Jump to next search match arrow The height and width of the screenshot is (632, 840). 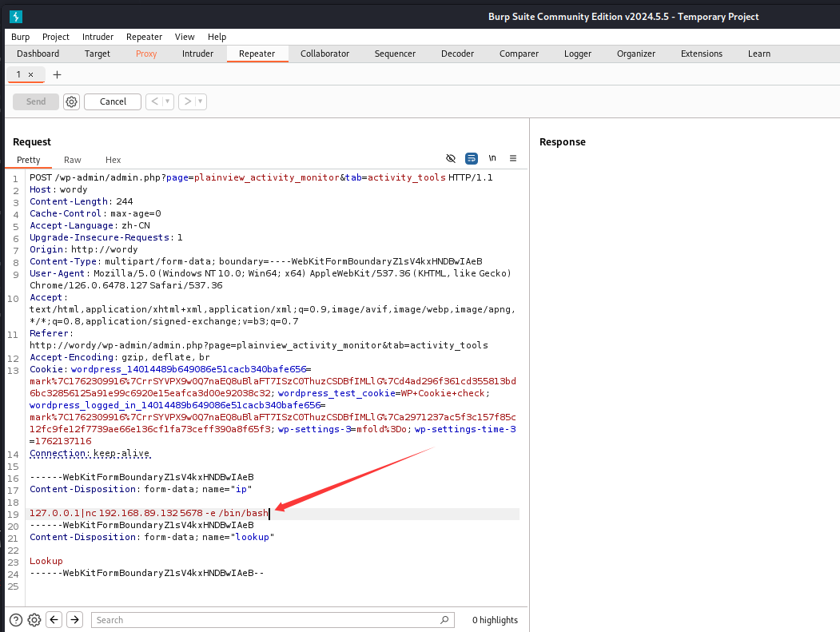(75, 620)
